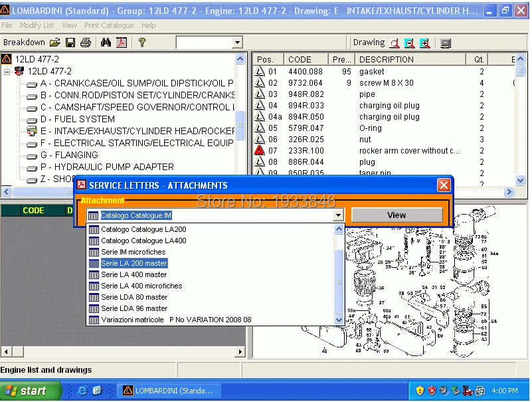The image size is (532, 402).
Task: Select group A - CRANKCASE/OIL SUMP
Action: [x=137, y=83]
